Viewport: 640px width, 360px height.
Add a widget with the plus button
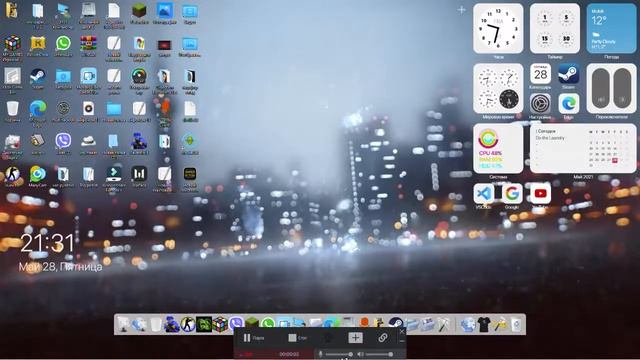click(x=462, y=10)
